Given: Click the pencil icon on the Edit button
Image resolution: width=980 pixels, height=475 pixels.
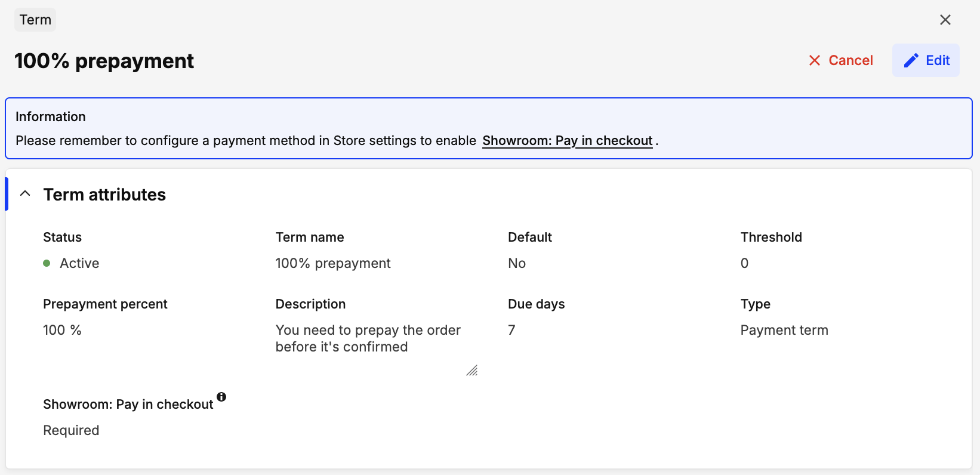Looking at the screenshot, I should click(x=911, y=60).
